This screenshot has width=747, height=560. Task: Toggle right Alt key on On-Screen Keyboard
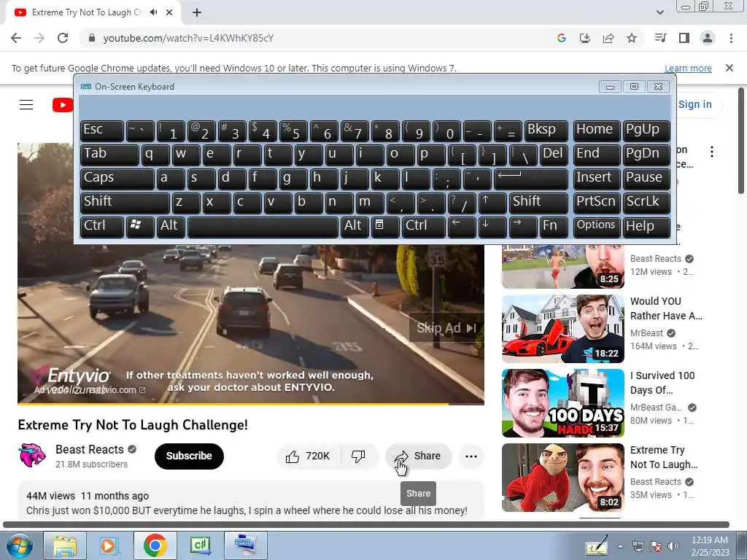point(355,227)
